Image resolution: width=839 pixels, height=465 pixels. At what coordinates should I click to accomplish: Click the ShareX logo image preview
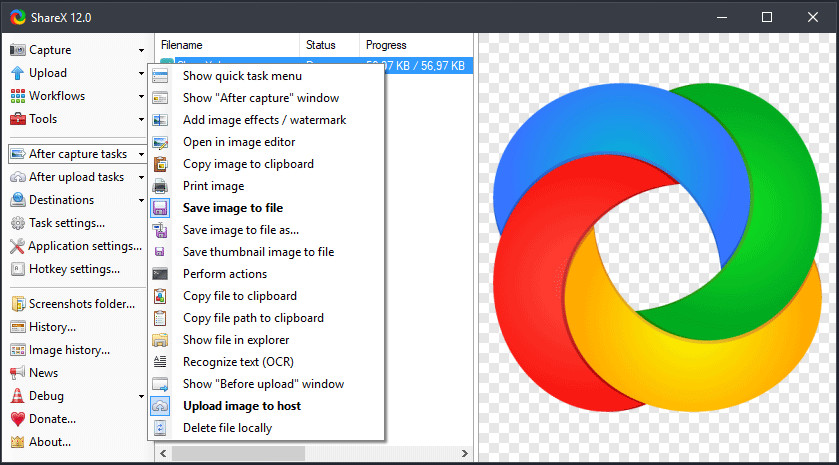click(x=657, y=247)
